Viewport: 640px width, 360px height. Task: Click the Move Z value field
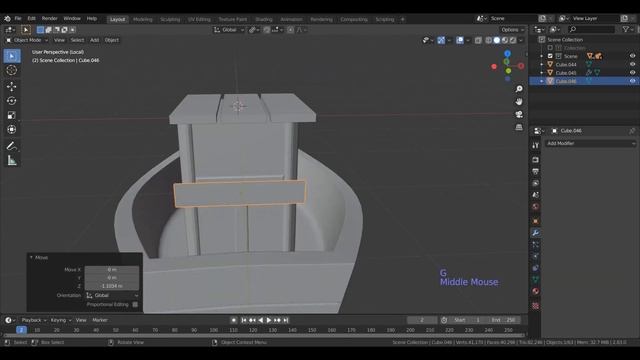112,286
